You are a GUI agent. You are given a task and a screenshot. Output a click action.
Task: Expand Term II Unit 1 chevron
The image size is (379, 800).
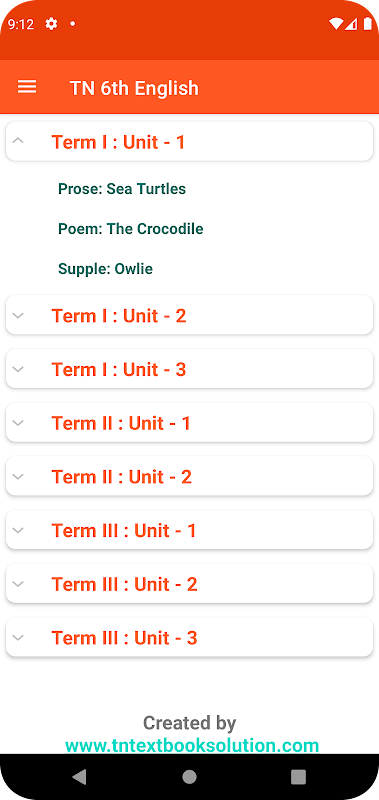coord(18,422)
